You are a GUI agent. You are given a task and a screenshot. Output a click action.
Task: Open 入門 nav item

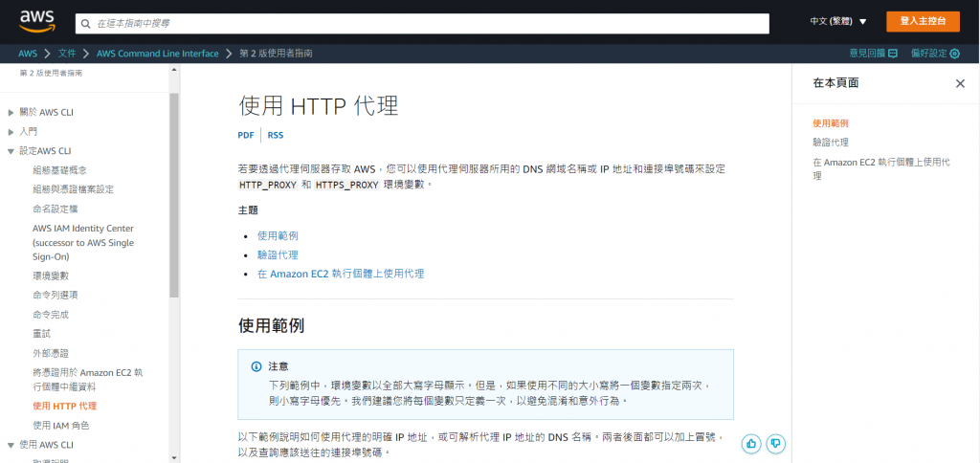28,132
